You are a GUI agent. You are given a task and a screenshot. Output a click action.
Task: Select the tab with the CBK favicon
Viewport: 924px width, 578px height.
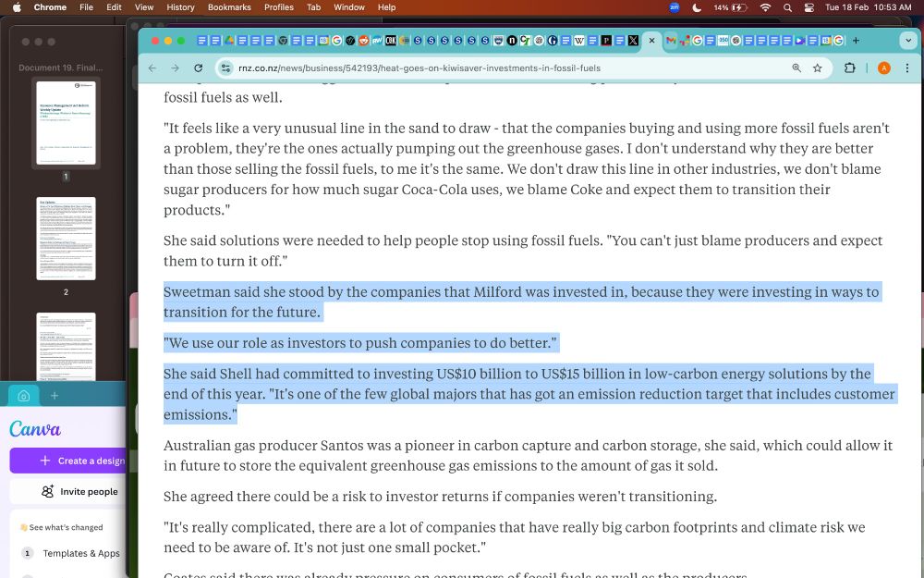click(391, 40)
